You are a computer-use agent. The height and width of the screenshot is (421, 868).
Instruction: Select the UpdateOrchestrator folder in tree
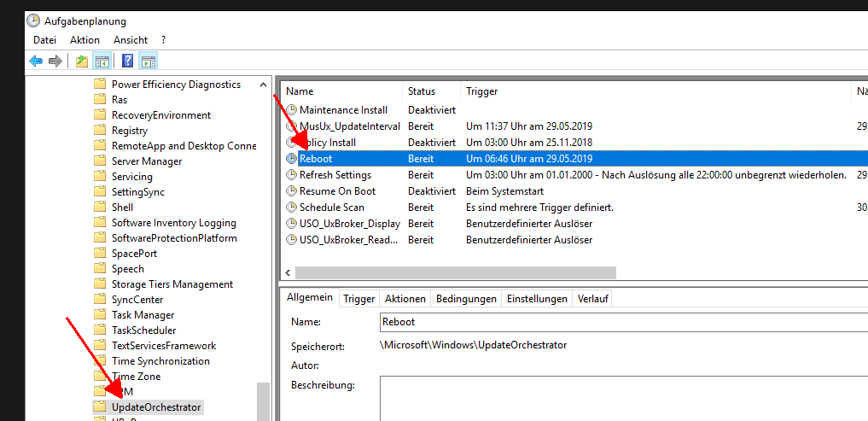pos(156,407)
